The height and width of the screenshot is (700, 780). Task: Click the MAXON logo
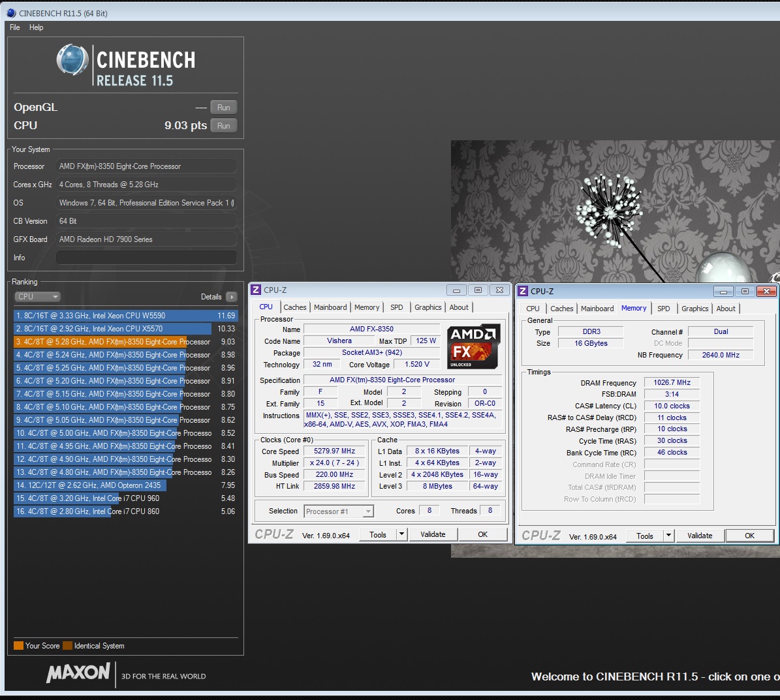point(78,673)
